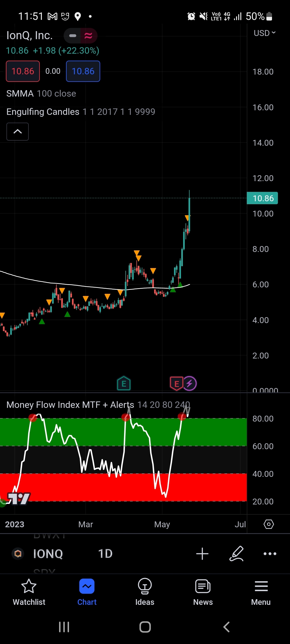
Task: Open the red earnings E marker
Action: click(x=176, y=383)
